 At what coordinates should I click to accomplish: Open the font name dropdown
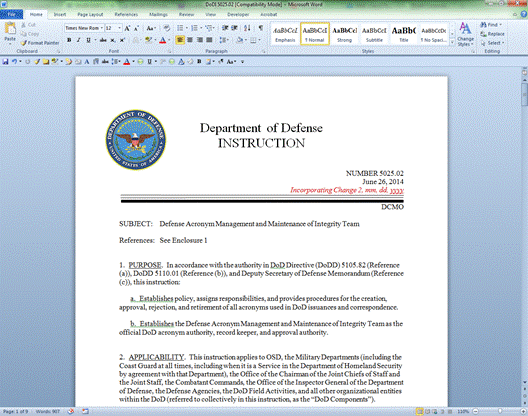[102, 28]
